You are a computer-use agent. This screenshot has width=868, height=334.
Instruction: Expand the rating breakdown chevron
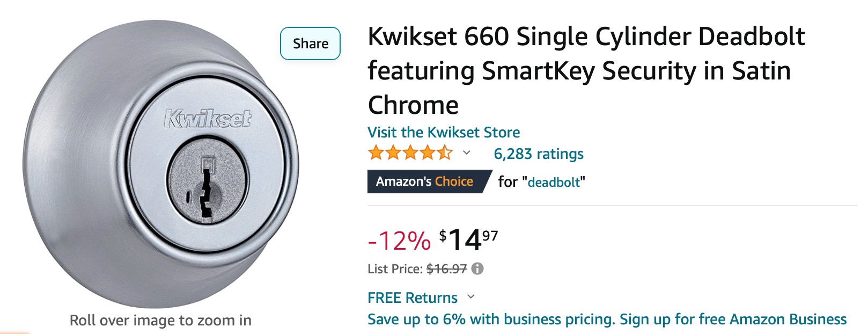467,153
